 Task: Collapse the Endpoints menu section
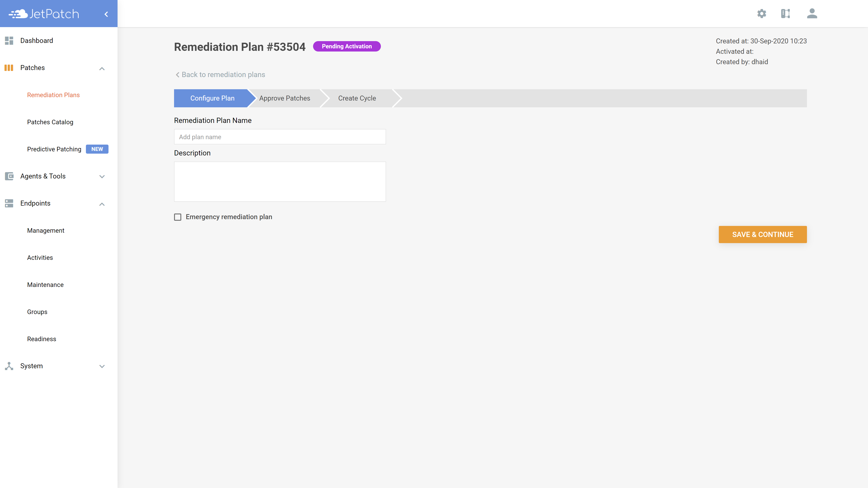pyautogui.click(x=102, y=204)
